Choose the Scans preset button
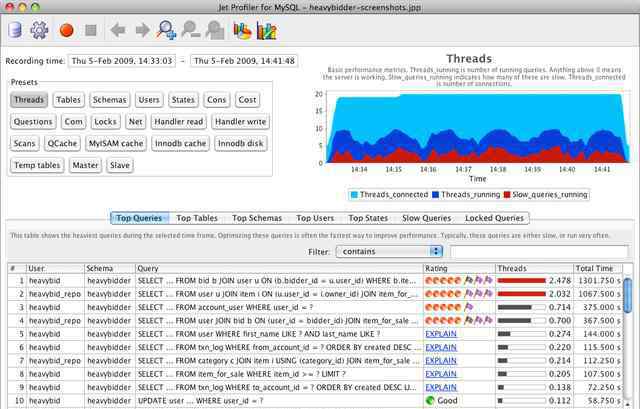 pyautogui.click(x=24, y=144)
